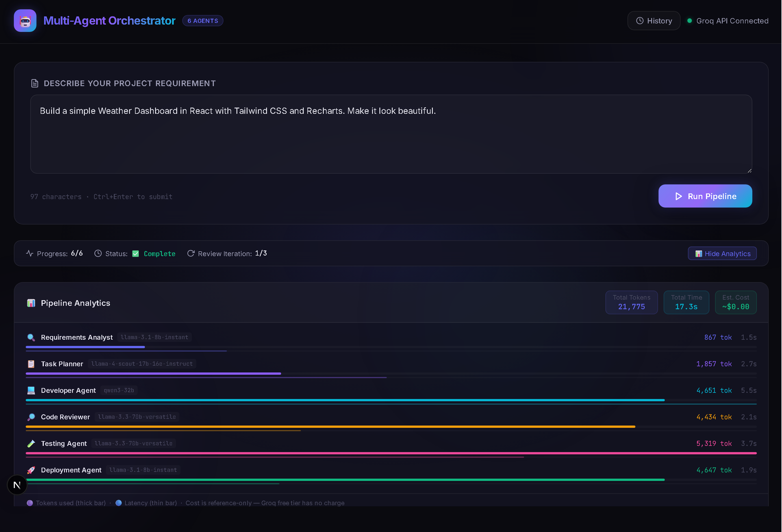Toggle the Hide Analytics button

(722, 254)
